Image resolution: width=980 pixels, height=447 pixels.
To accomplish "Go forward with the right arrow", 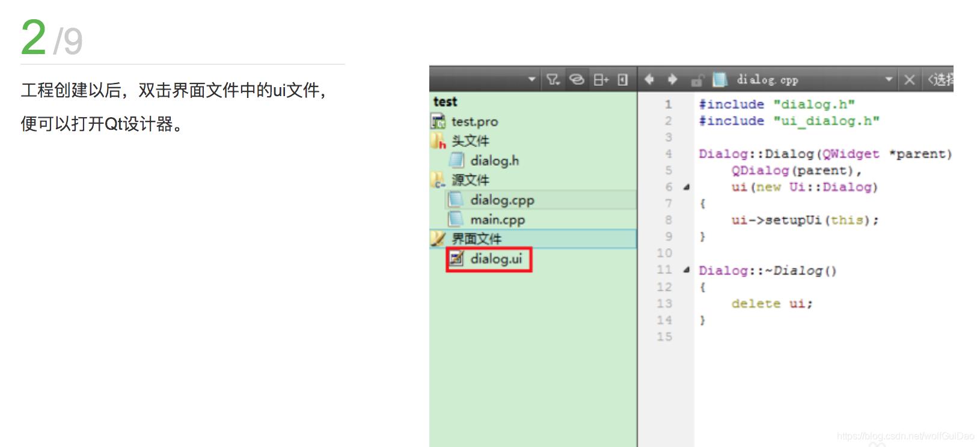I will point(672,79).
